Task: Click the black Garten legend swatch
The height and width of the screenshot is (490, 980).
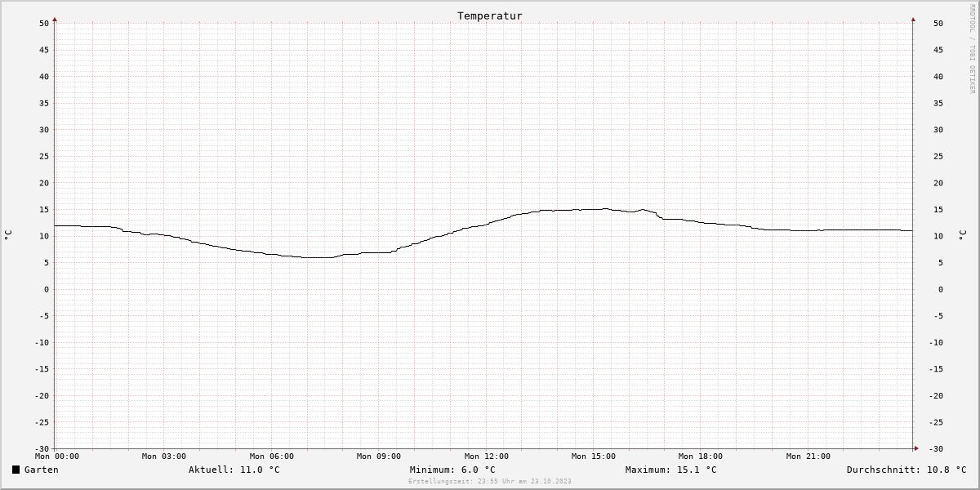Action: 16,470
